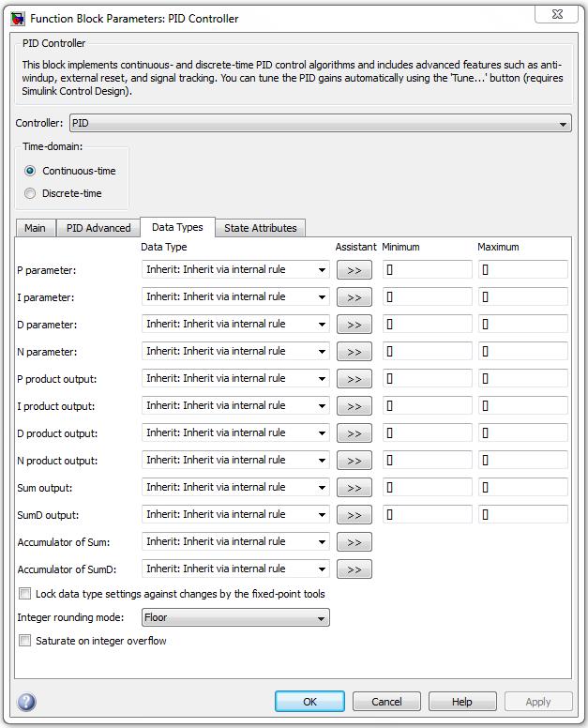Open P product output data type dropdown
This screenshot has height=728, width=588.
tap(235, 378)
